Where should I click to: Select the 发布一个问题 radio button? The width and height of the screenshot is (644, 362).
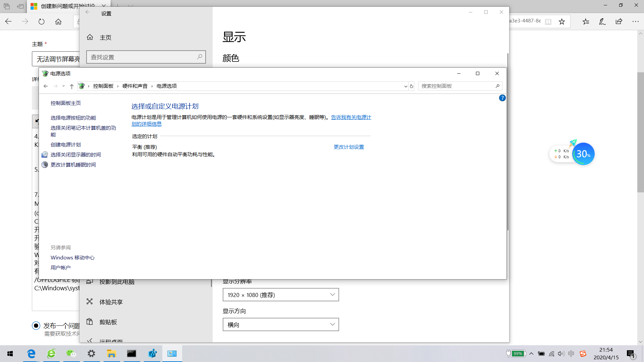click(x=36, y=325)
